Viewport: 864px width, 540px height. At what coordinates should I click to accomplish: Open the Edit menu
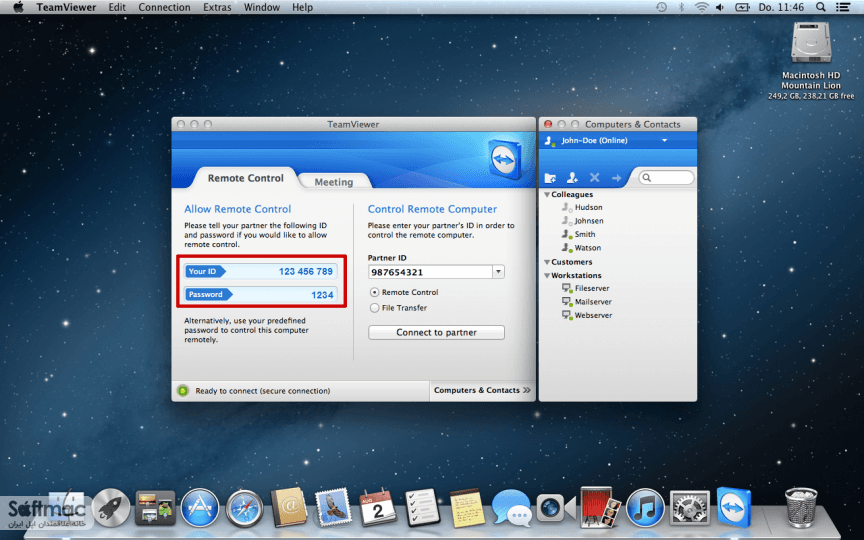[117, 7]
